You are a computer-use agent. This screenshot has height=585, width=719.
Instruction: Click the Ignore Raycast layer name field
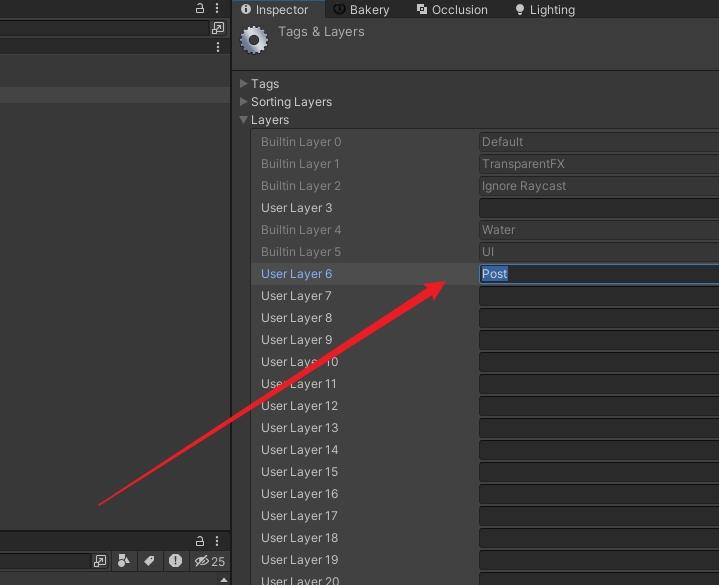pyautogui.click(x=599, y=186)
